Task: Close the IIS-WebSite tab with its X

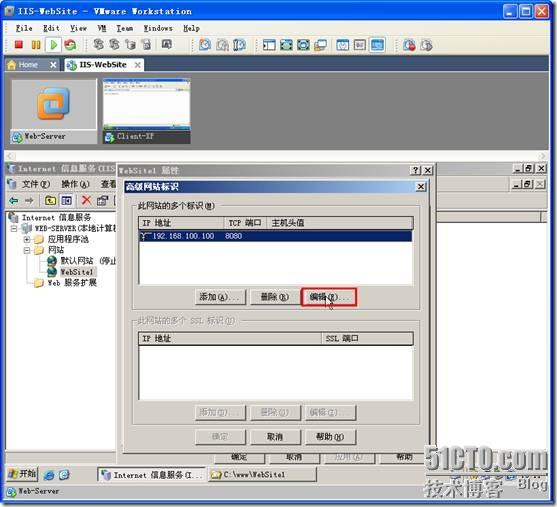Action: click(x=137, y=65)
